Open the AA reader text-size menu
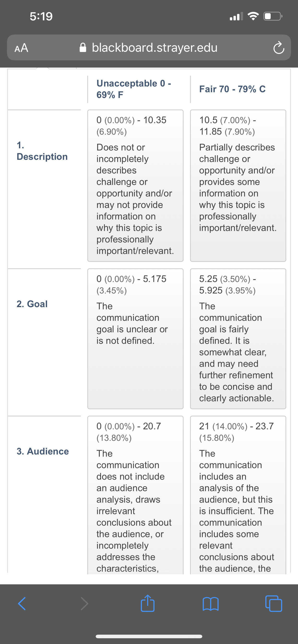The width and height of the screenshot is (298, 644). coord(21,48)
